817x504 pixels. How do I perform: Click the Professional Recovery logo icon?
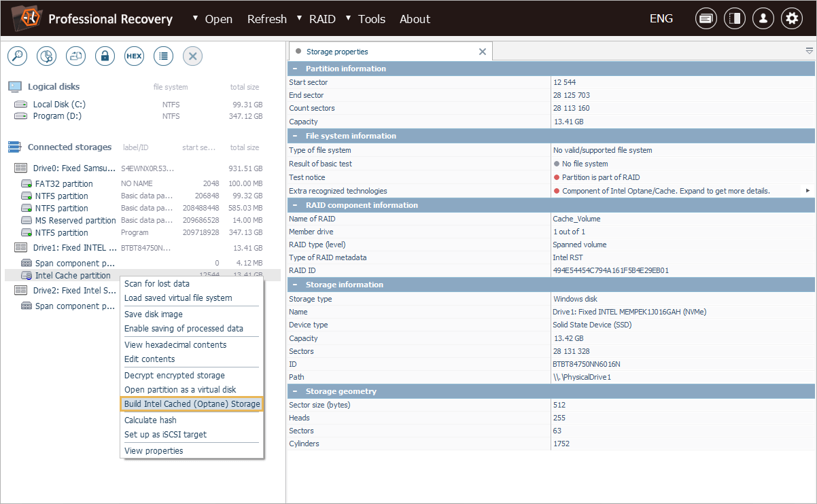[27, 18]
